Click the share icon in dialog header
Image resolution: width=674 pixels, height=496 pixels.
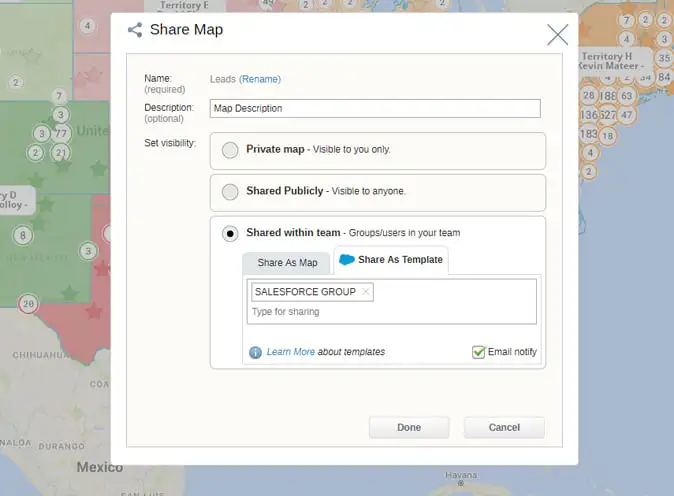[x=135, y=30]
